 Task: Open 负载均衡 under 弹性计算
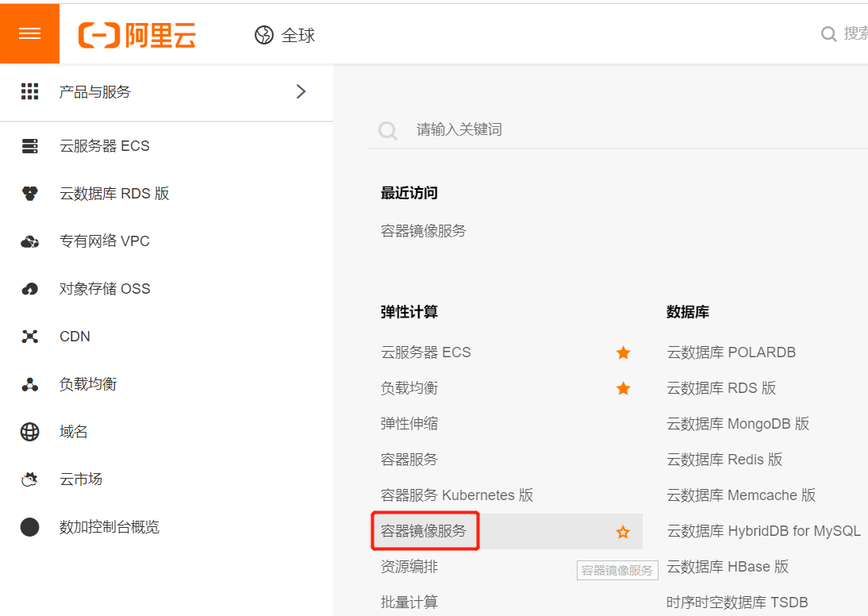tap(409, 388)
